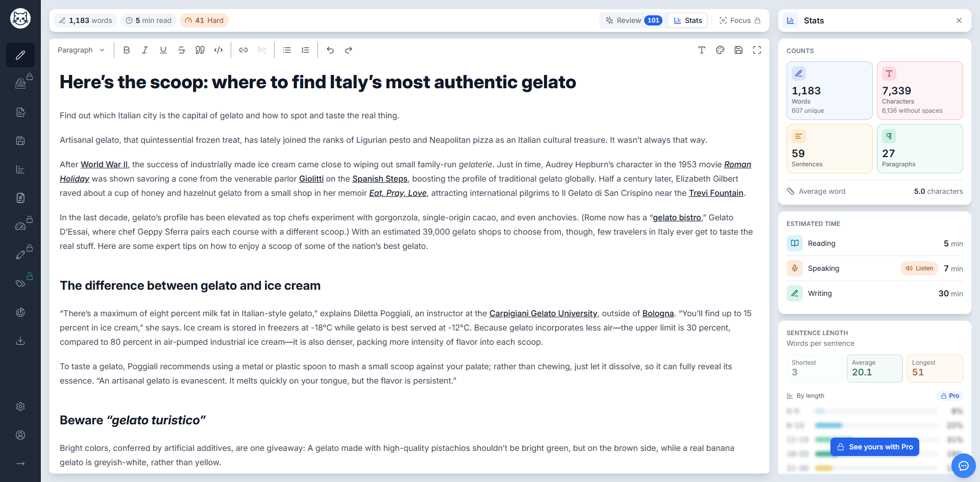Click the Pro badge by length
This screenshot has height=482, width=980.
point(950,396)
